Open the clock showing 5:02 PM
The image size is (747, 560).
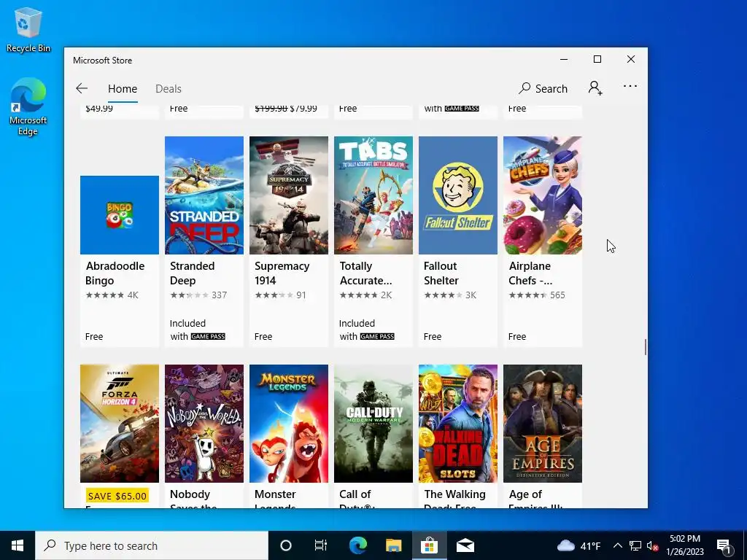pyautogui.click(x=685, y=545)
